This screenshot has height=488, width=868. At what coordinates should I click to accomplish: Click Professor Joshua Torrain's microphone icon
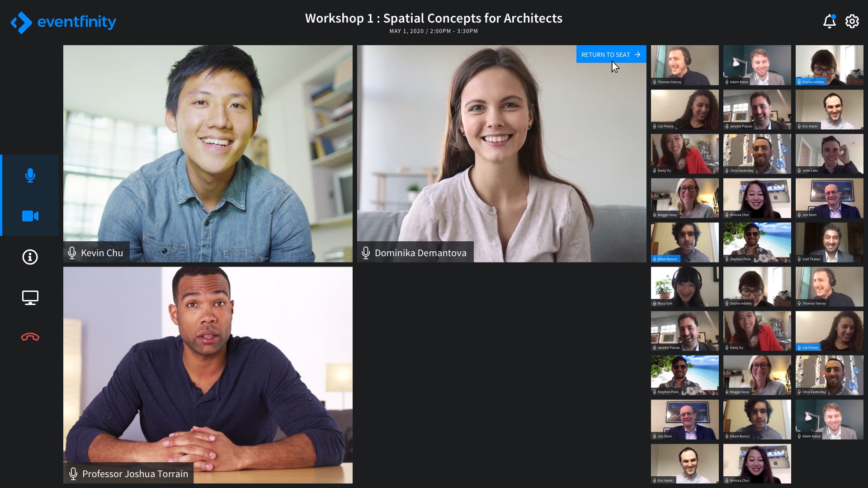click(x=73, y=474)
